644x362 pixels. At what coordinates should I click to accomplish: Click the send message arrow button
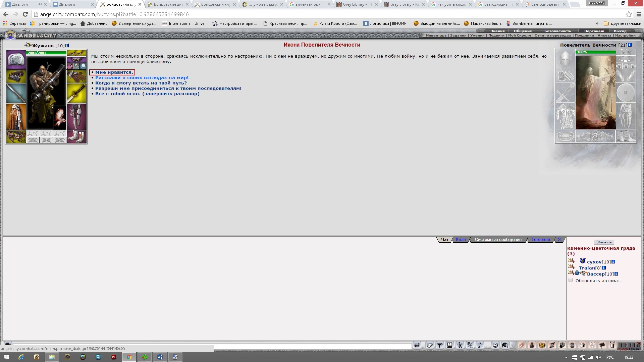(417, 345)
